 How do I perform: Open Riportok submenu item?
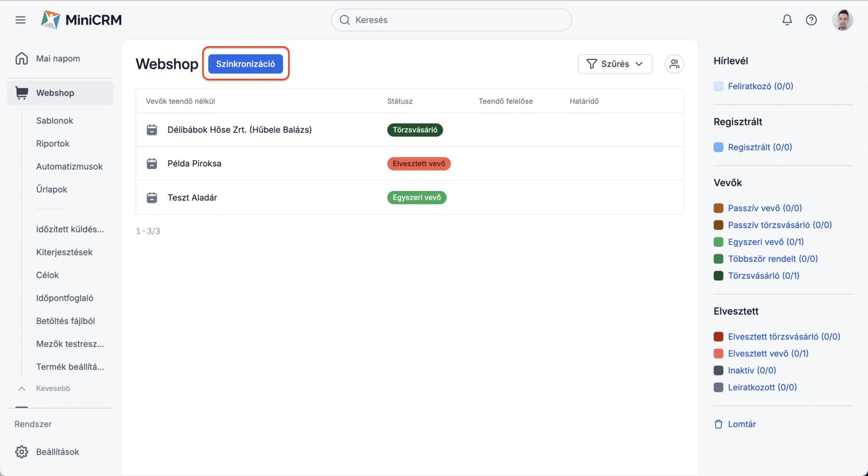(x=53, y=143)
